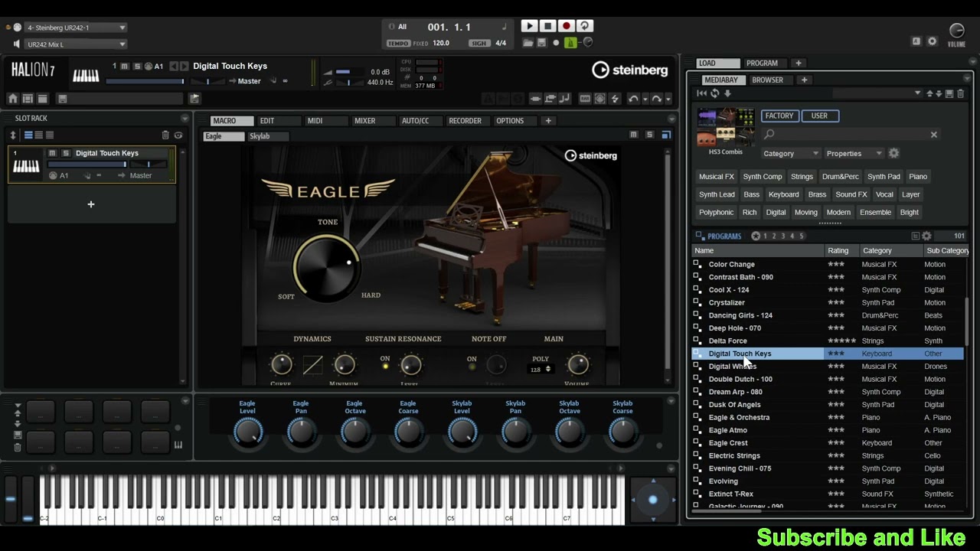Click the Record button in the transport
Image resolution: width=980 pixels, height=551 pixels.
pyautogui.click(x=567, y=26)
